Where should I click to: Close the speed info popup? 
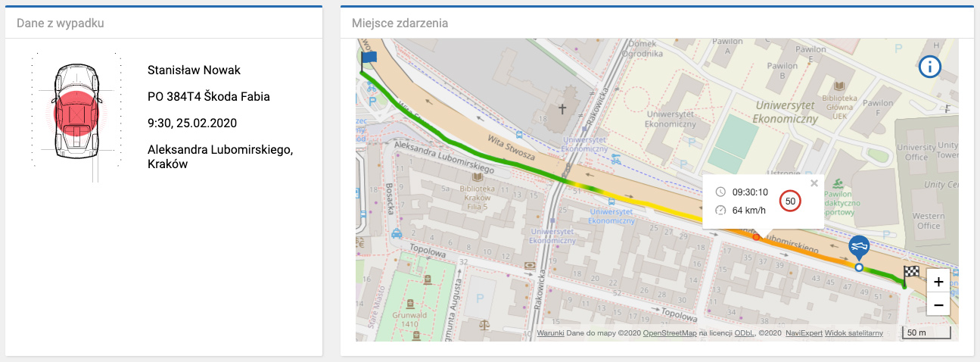coord(814,183)
